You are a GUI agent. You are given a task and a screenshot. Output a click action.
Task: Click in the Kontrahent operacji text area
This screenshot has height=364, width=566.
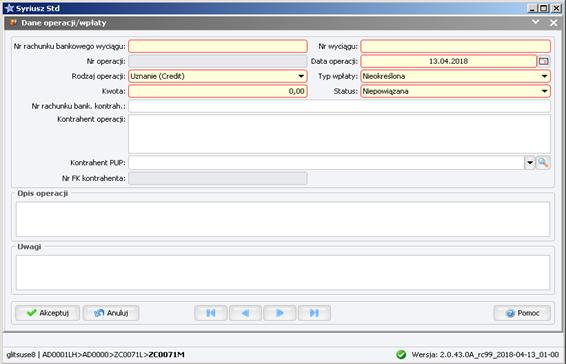[339, 134]
